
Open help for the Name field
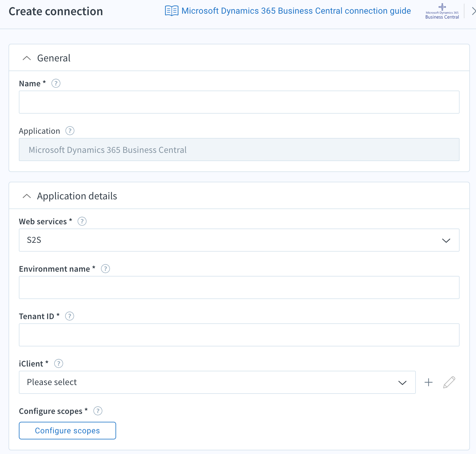coord(56,83)
